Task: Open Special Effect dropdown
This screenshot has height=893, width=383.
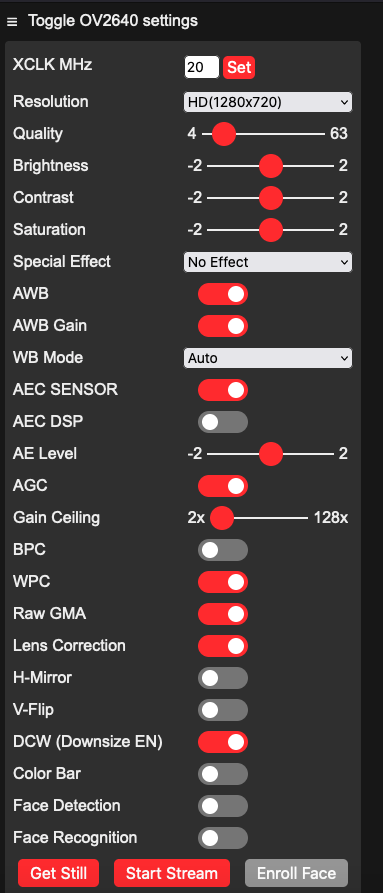Action: click(x=267, y=262)
